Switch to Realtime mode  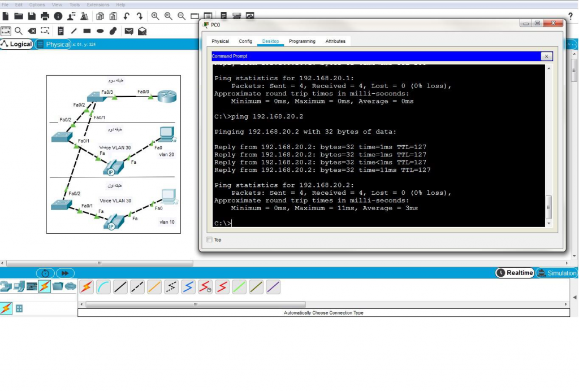515,273
